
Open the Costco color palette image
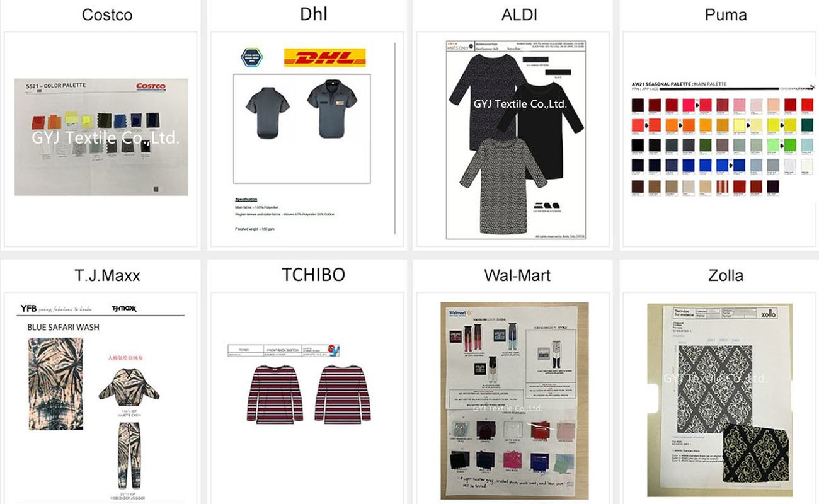point(101,137)
